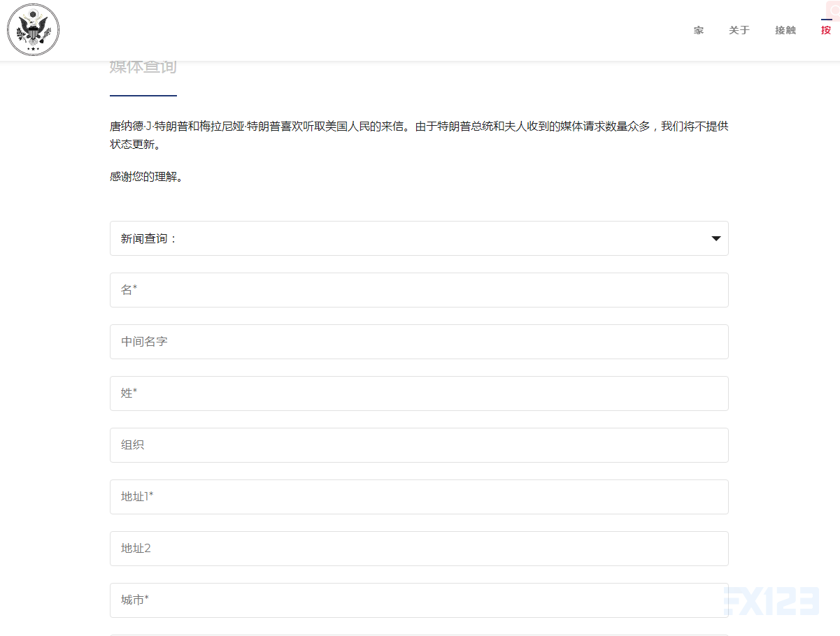Click the 感谢您的理解 text
Screen dimensions: 840x636
[146, 177]
